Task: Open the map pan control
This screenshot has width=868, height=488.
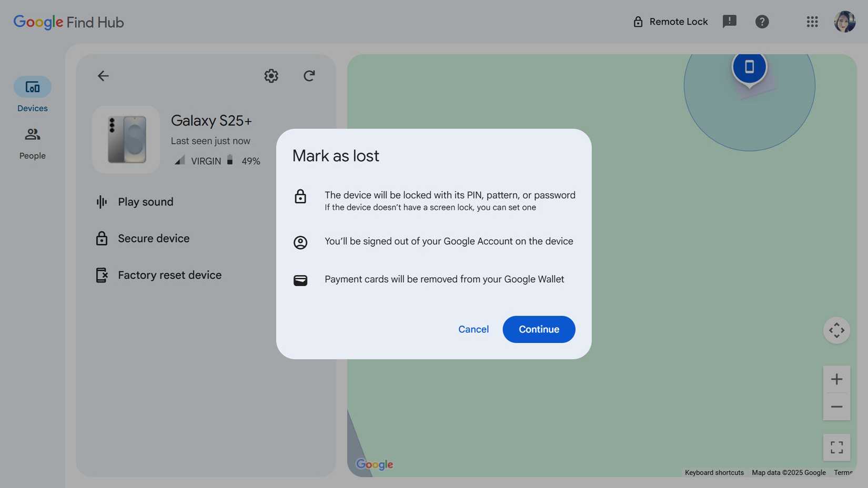Action: 836,330
